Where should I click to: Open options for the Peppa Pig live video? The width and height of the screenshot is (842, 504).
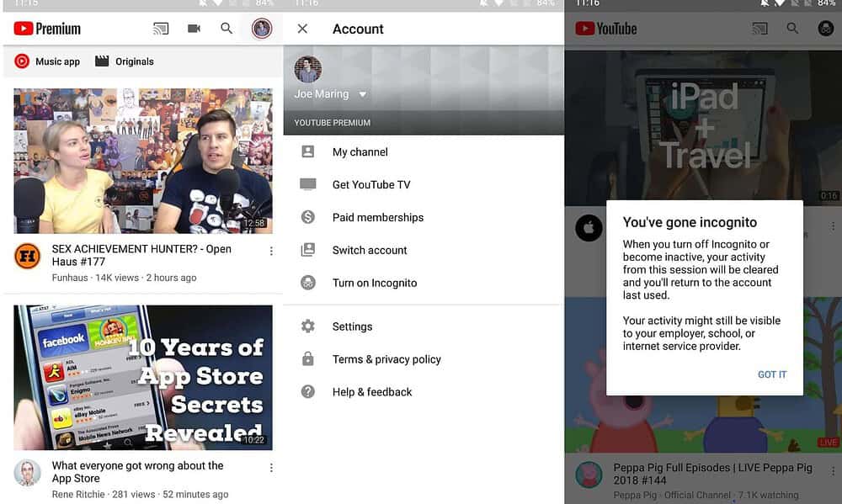pyautogui.click(x=833, y=470)
